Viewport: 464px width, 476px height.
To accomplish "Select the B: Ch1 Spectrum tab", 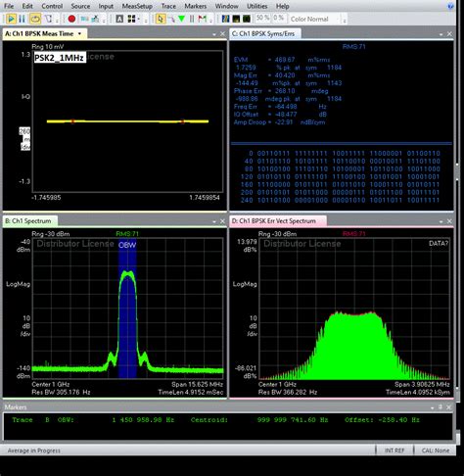I will point(30,221).
